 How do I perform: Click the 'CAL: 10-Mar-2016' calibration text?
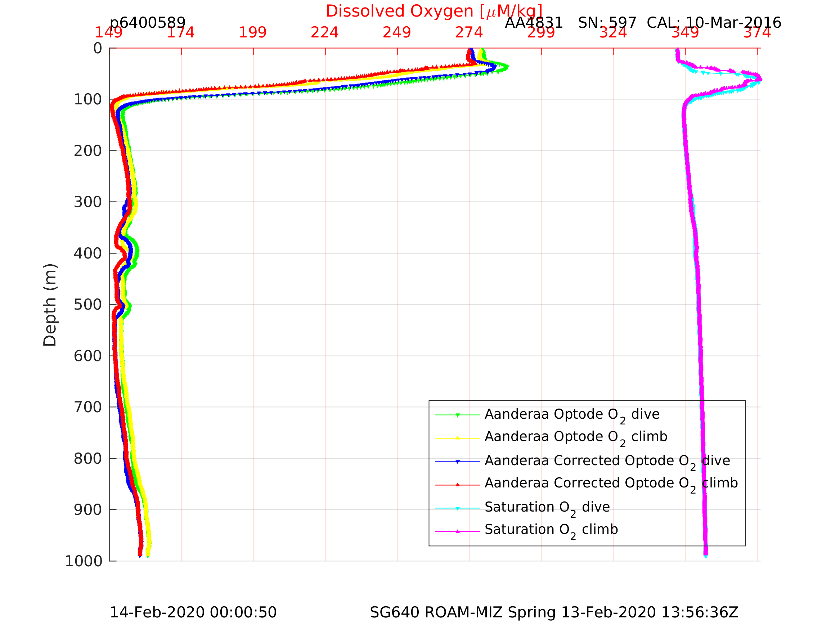[x=714, y=23]
